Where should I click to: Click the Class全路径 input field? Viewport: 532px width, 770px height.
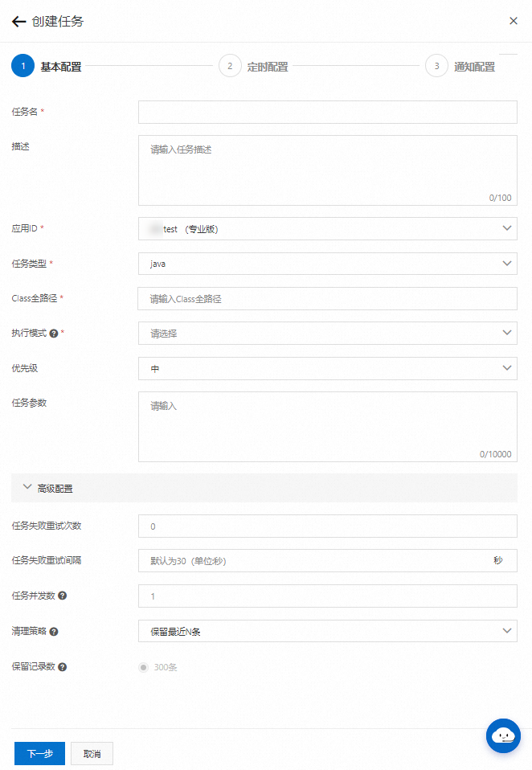pyautogui.click(x=327, y=298)
